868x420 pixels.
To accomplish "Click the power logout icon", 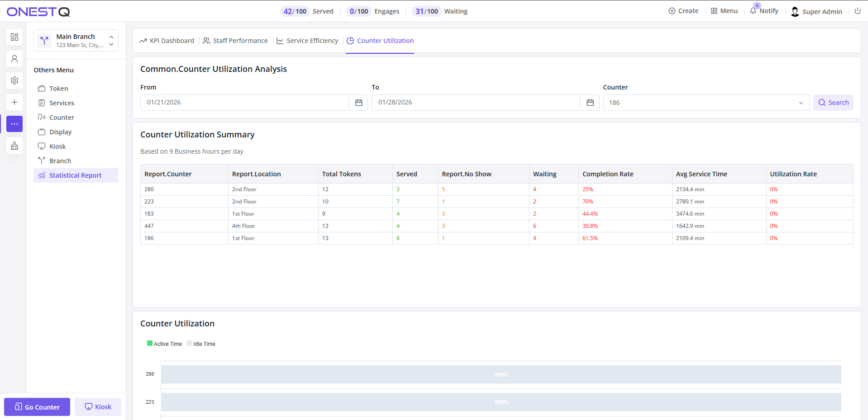I will tap(858, 11).
